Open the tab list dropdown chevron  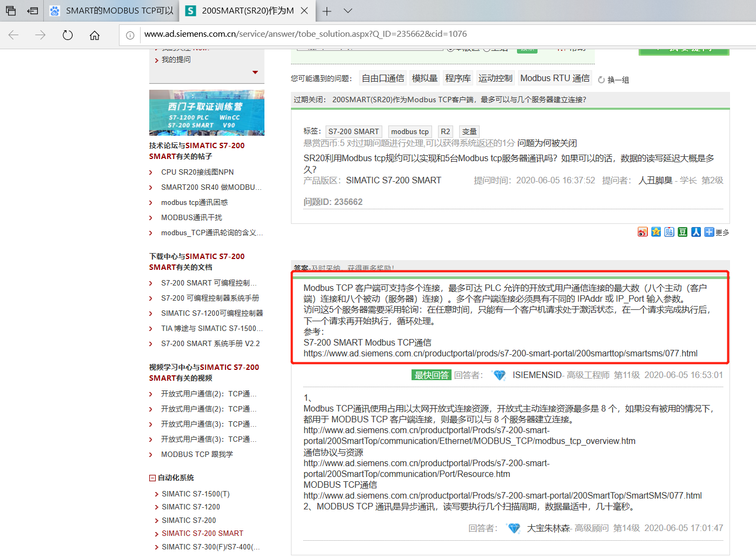pyautogui.click(x=348, y=11)
